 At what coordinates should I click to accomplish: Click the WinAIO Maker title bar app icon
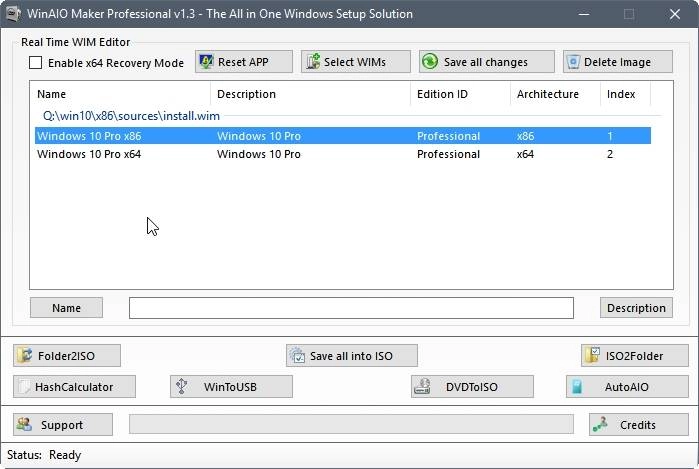pyautogui.click(x=13, y=13)
